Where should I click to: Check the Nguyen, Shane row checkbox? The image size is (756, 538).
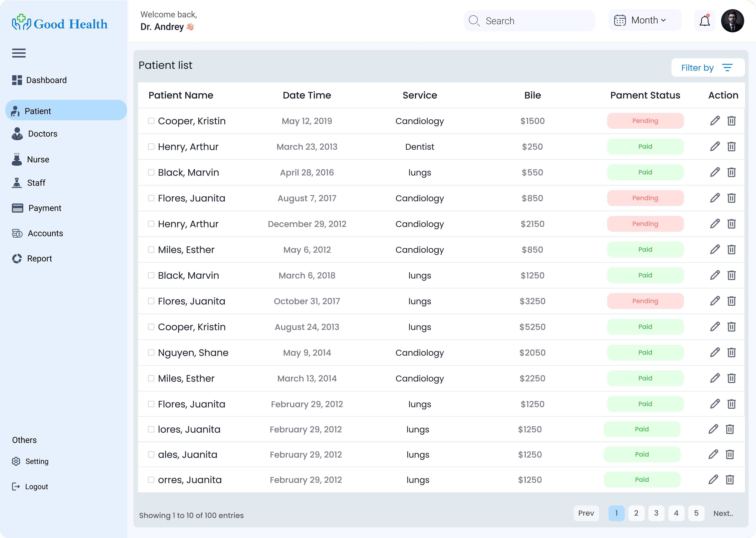pyautogui.click(x=151, y=353)
